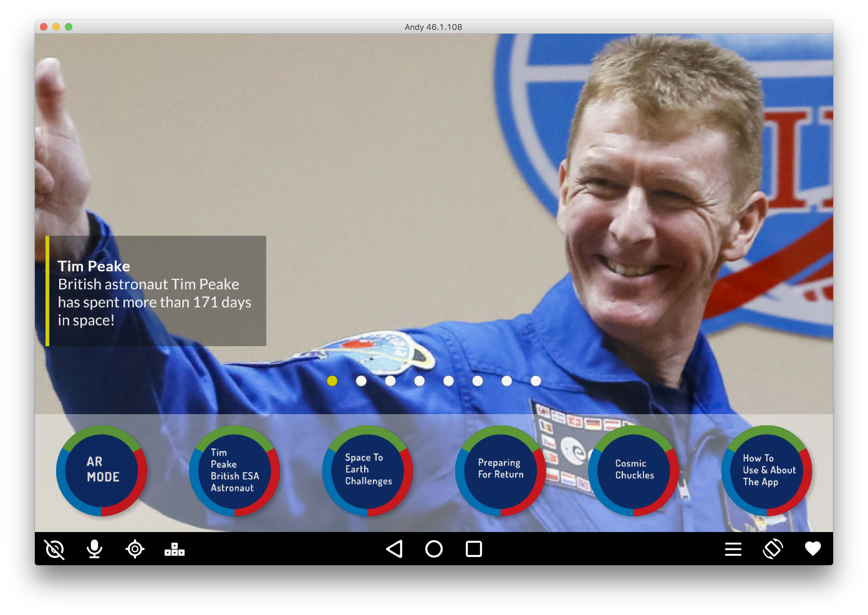Tap the Android home circle button
Image resolution: width=868 pixels, height=615 pixels.
point(434,549)
